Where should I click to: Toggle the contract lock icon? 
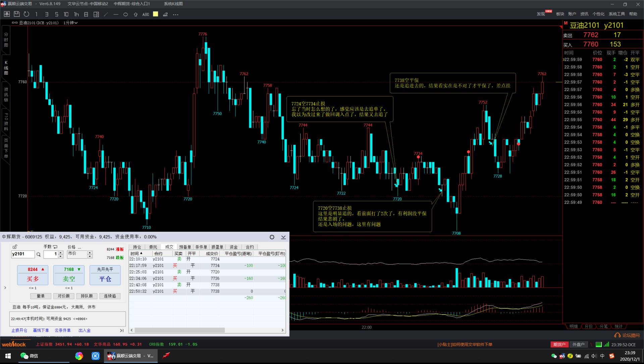click(x=14, y=247)
